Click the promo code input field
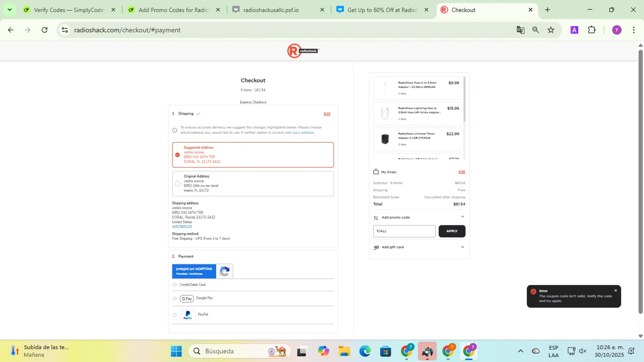 coord(404,231)
